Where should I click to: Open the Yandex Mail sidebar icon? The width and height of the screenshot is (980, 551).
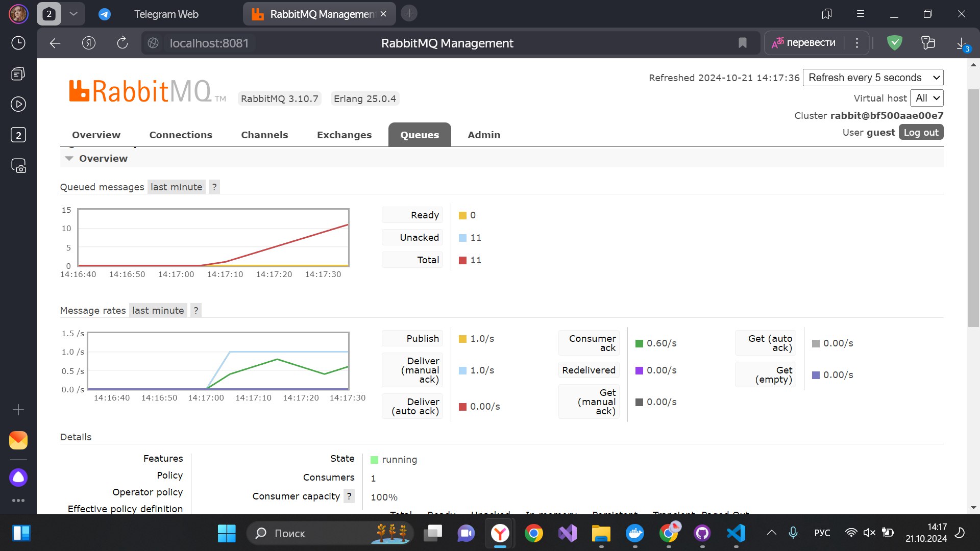[18, 440]
